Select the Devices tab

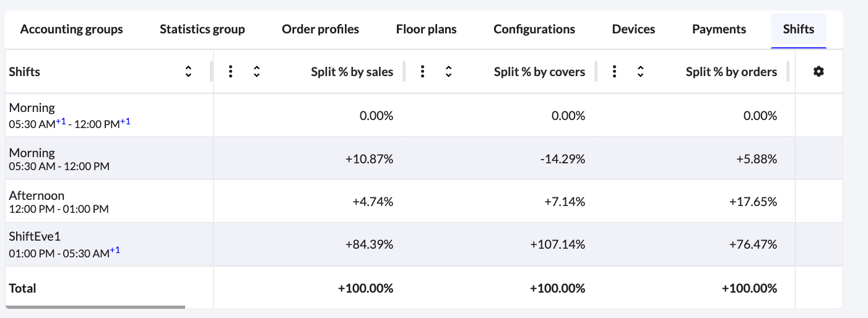(x=633, y=29)
